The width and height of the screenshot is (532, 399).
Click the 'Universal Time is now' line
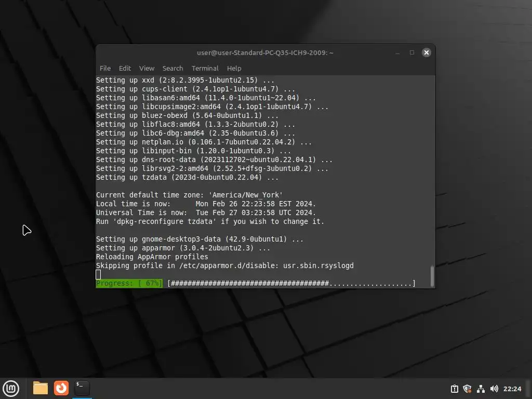[x=206, y=212]
